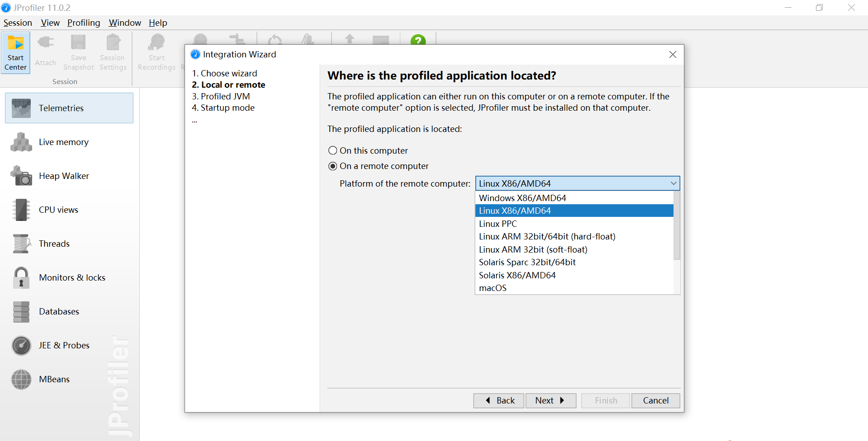
Task: Open the View menu
Action: 50,23
